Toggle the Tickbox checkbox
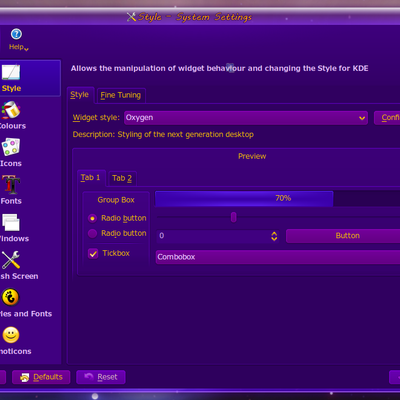This screenshot has height=400, width=400. pyautogui.click(x=93, y=254)
